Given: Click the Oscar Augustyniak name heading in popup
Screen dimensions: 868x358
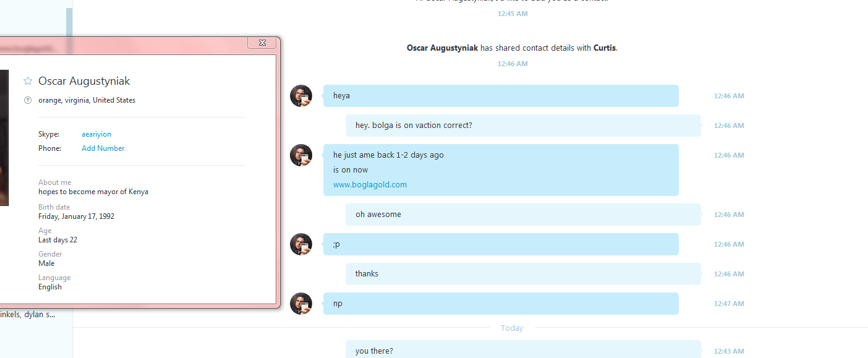Looking at the screenshot, I should pyautogui.click(x=84, y=81).
